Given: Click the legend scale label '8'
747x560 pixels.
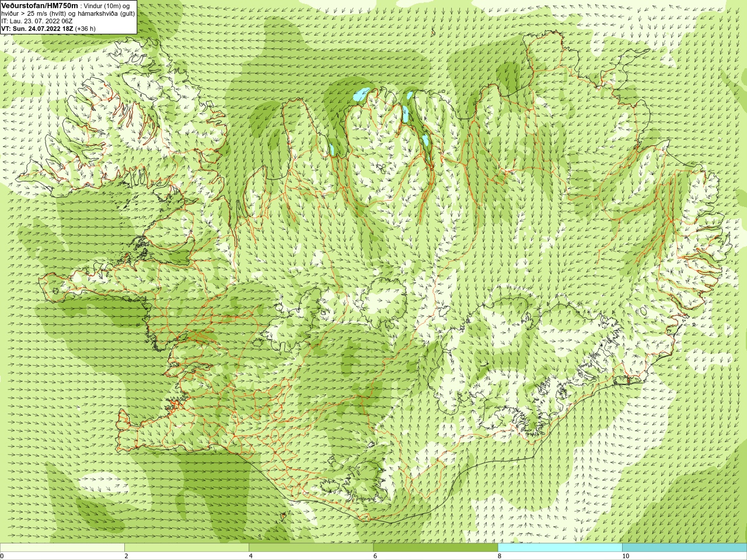Looking at the screenshot, I should click(x=500, y=556).
